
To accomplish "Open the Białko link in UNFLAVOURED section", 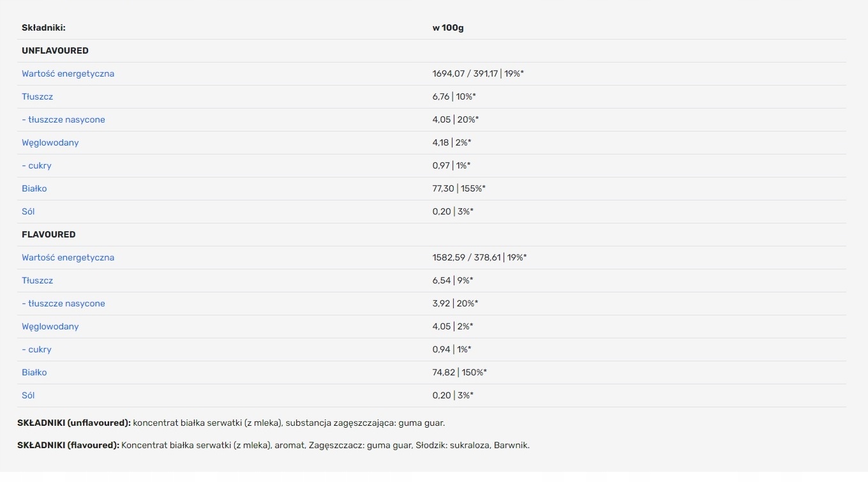I will coord(34,188).
